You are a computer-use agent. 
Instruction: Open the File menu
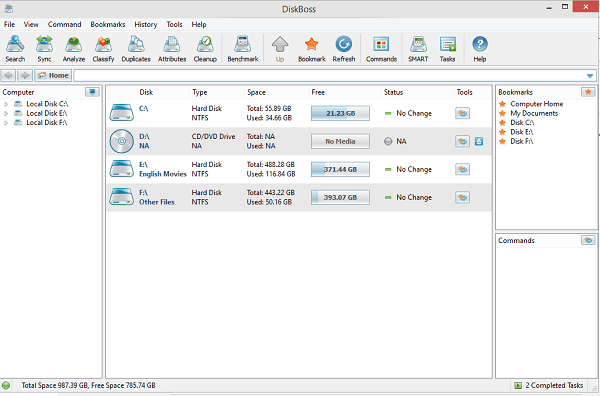pos(9,24)
